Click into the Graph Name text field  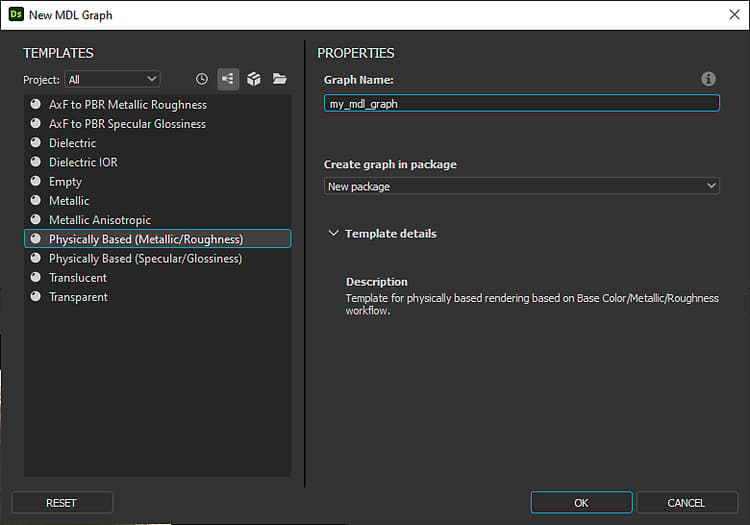tap(521, 104)
